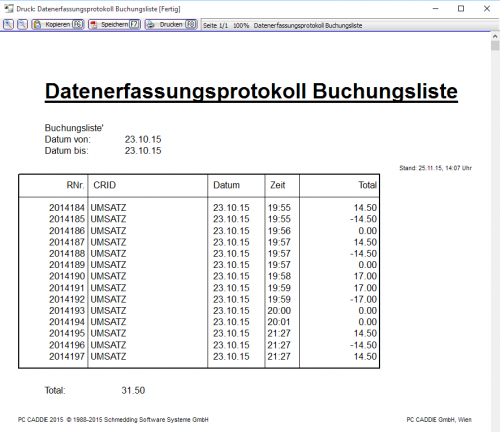Click the Total column header

click(368, 185)
